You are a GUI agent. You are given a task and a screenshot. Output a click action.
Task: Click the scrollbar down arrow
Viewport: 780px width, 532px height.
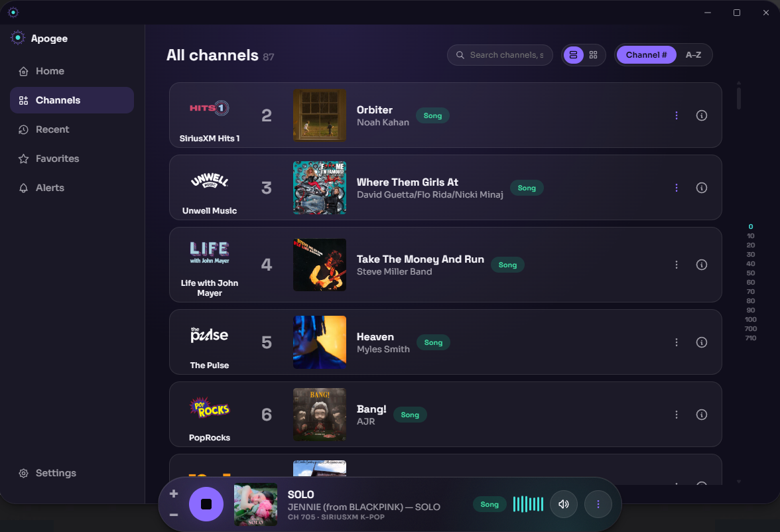click(739, 481)
